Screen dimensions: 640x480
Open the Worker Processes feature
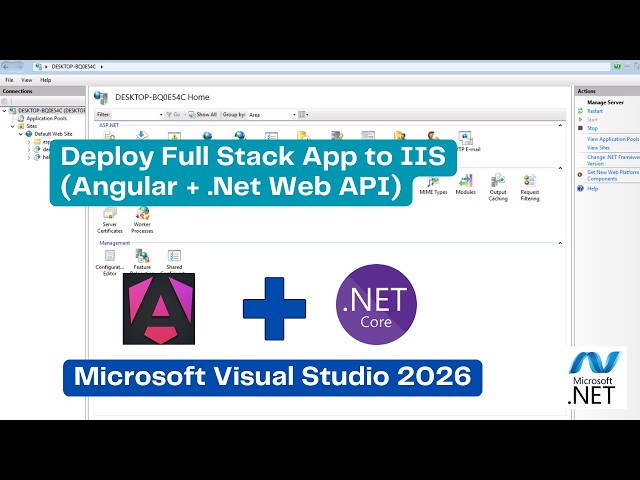tap(142, 220)
